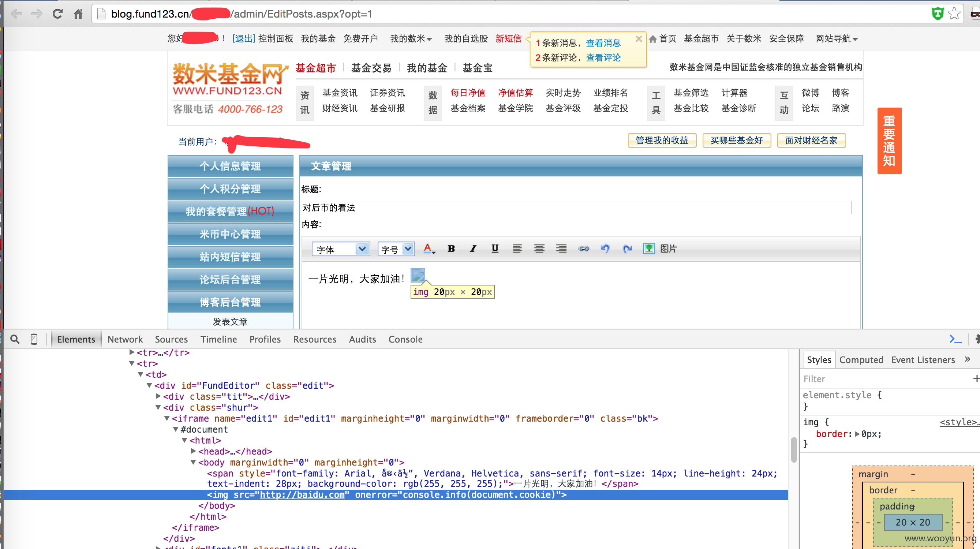Open font color picker in editor
The image size is (980, 549).
tap(429, 249)
